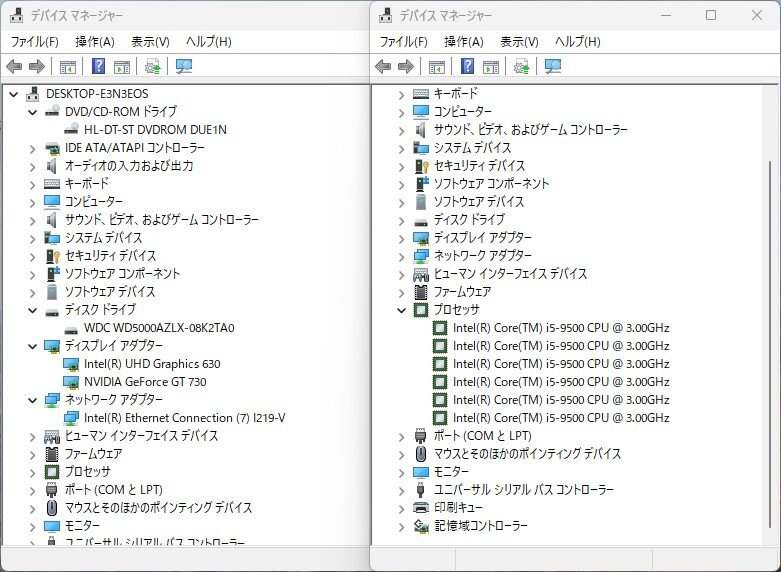781x572 pixels.
Task: Maximize the right デバイス マネージャー window
Action: [711, 15]
